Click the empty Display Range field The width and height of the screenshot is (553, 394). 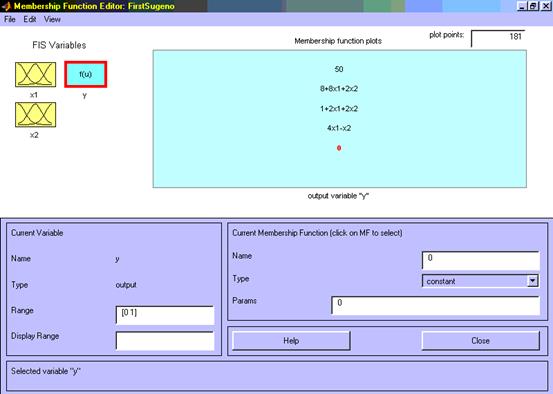[165, 341]
